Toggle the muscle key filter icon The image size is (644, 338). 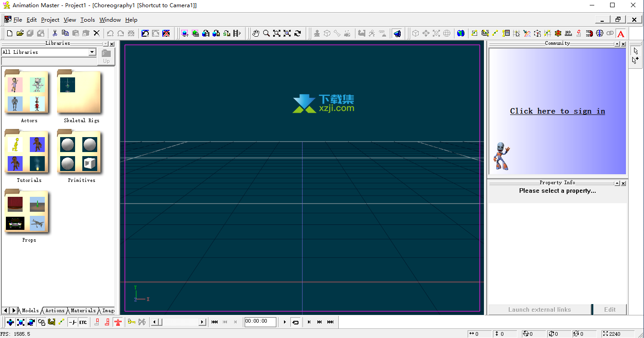52,322
